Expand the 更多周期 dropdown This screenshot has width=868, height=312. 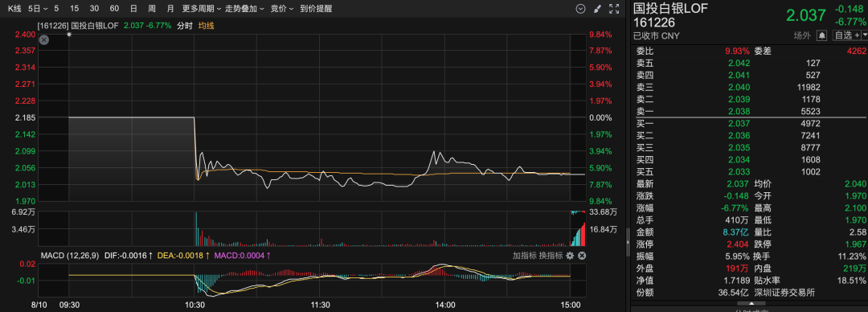click(x=202, y=9)
